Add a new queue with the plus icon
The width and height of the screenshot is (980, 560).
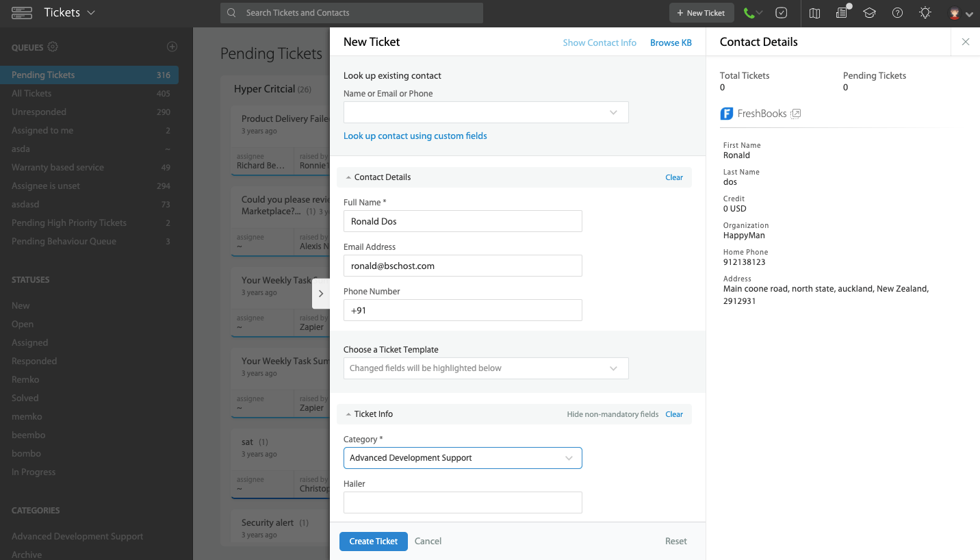(x=172, y=47)
